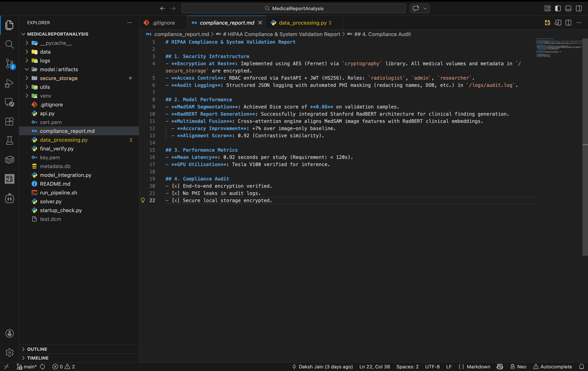Open the Source Control view
This screenshot has width=588, height=371.
pyautogui.click(x=9, y=63)
